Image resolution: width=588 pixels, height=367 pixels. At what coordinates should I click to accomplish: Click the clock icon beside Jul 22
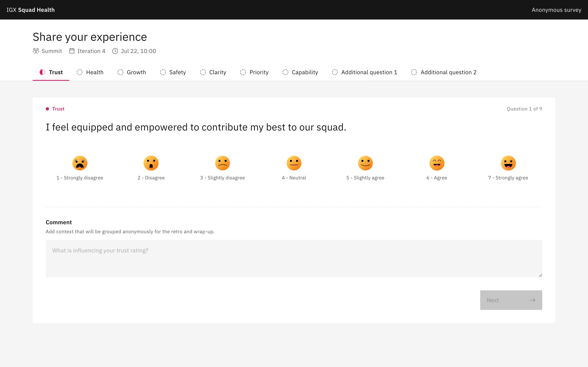(115, 51)
